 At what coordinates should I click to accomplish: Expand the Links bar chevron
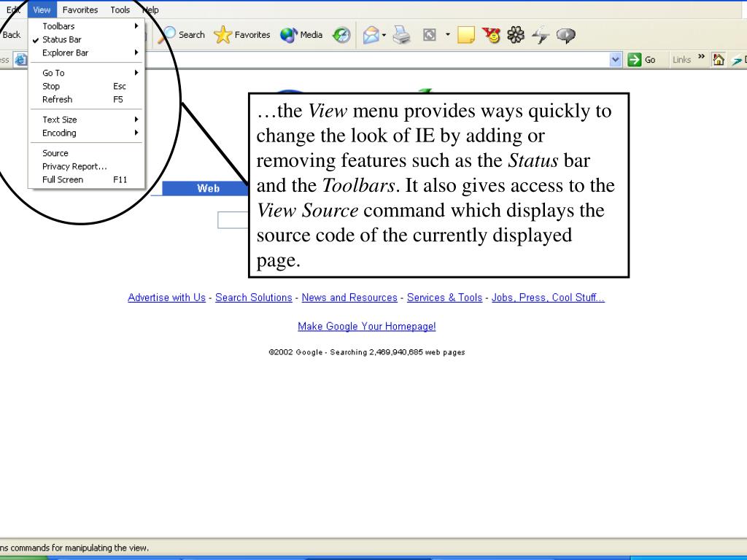(701, 57)
